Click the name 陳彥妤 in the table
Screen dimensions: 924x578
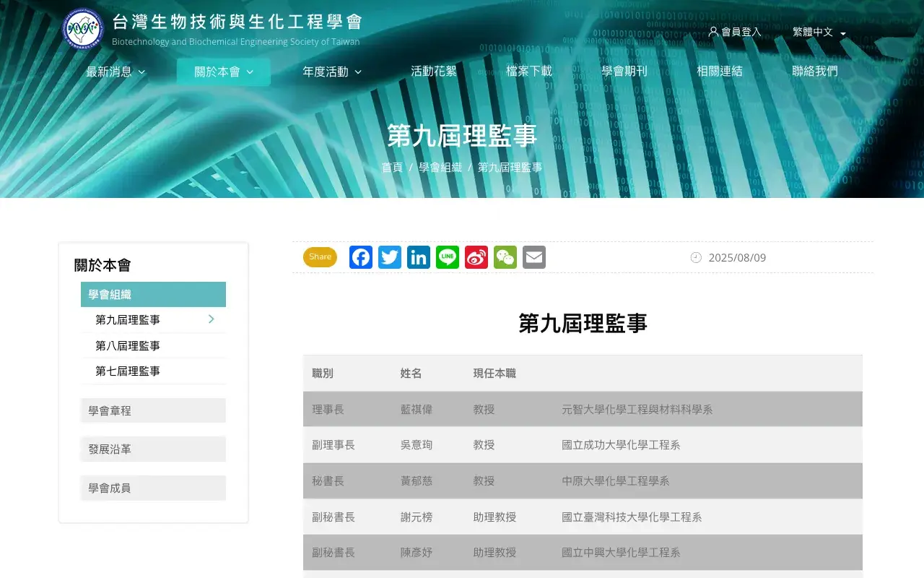(417, 553)
